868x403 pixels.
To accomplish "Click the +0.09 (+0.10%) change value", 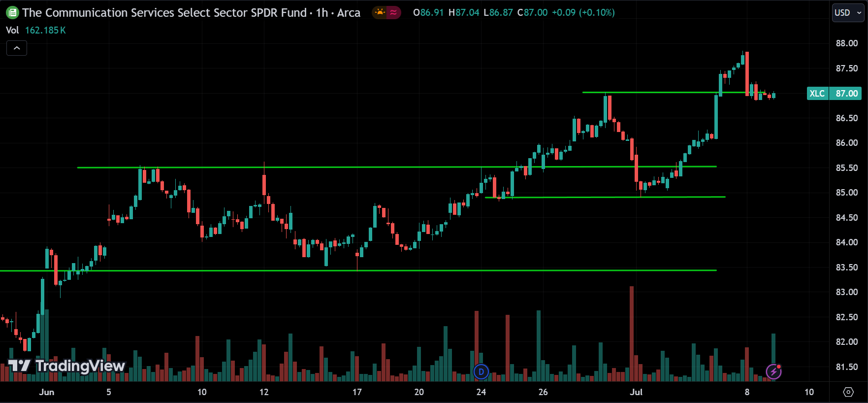I will point(583,13).
